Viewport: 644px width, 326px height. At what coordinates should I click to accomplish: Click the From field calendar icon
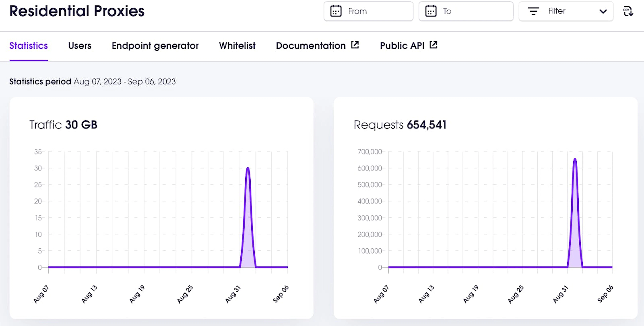point(336,11)
